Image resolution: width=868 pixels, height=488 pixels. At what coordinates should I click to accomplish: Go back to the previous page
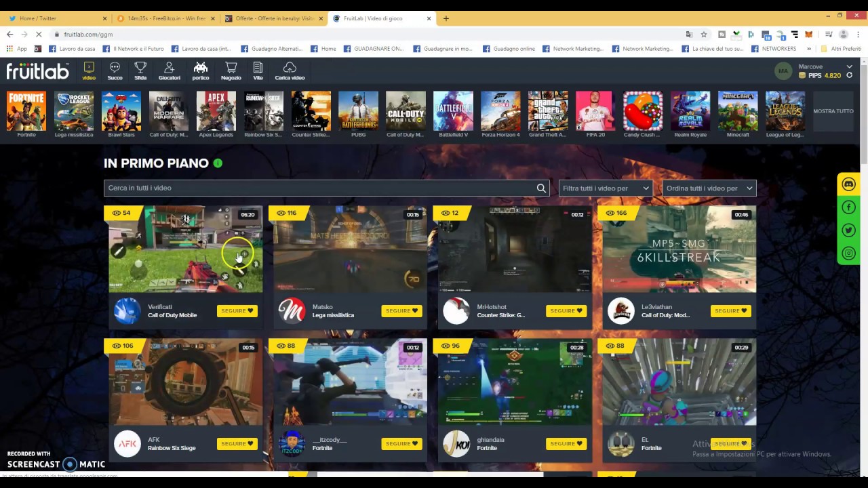click(x=9, y=35)
